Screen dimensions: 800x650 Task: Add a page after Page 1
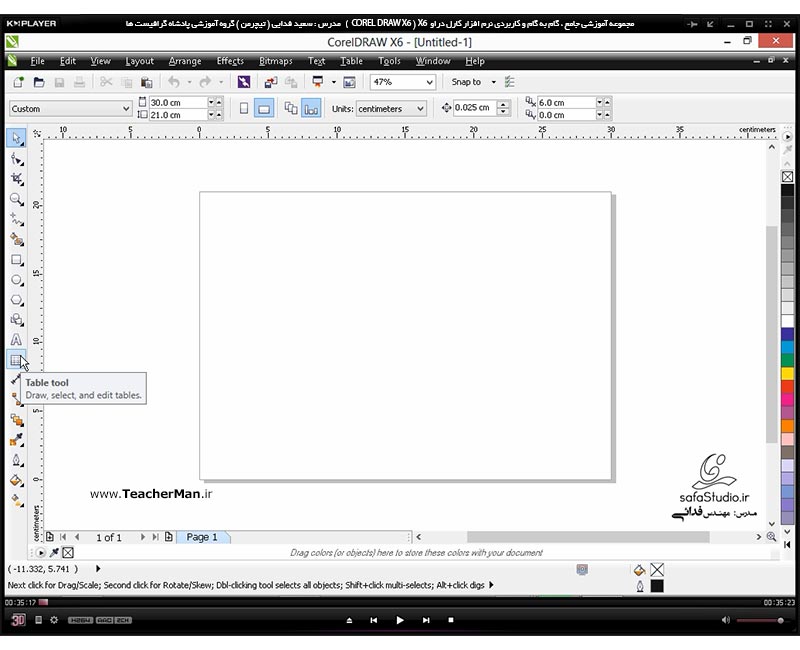pos(168,537)
